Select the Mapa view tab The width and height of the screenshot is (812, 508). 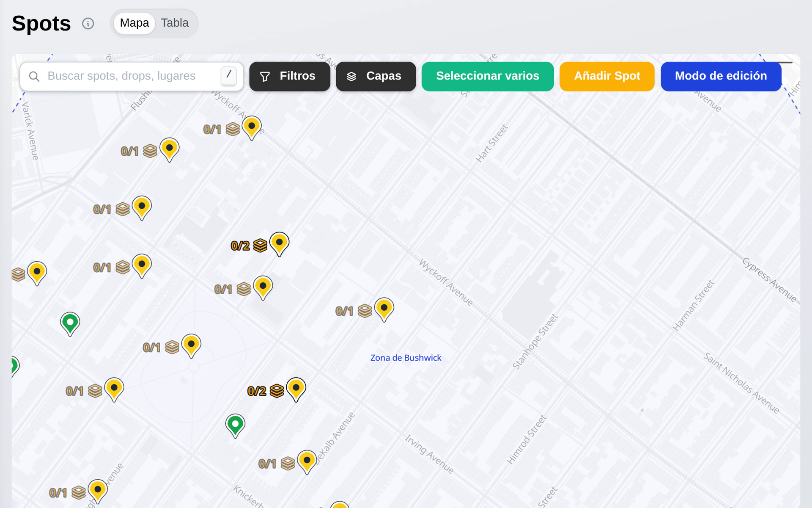(x=134, y=23)
